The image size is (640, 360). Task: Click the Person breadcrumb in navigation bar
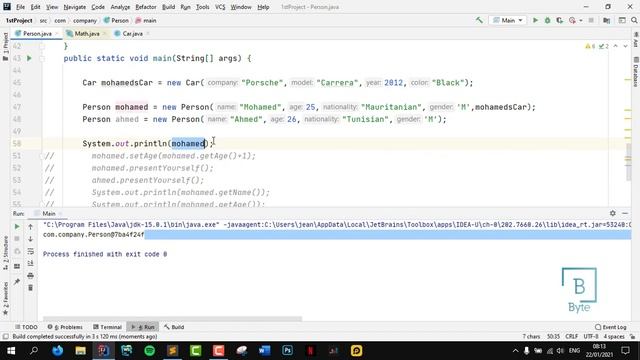[x=116, y=20]
